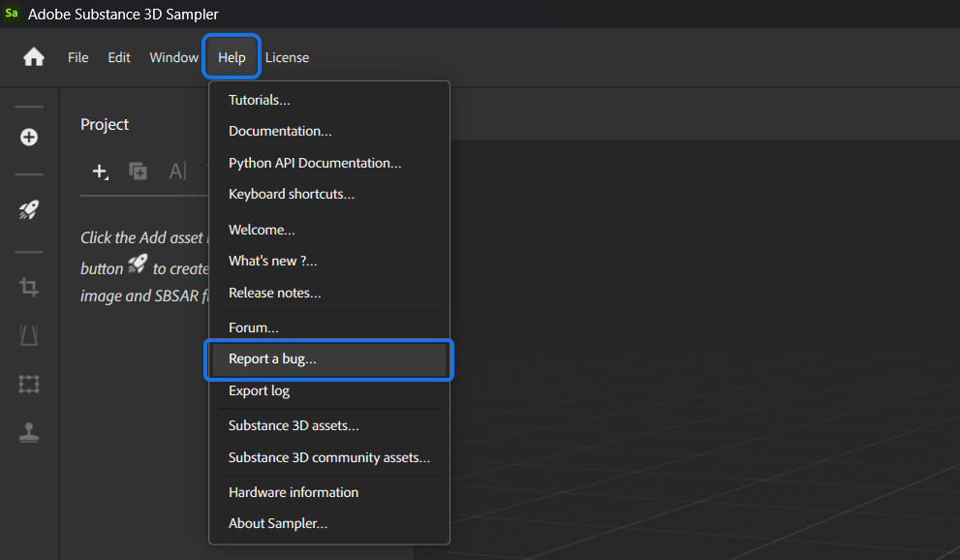
Task: Click Export log in the Help menu
Action: click(x=259, y=390)
